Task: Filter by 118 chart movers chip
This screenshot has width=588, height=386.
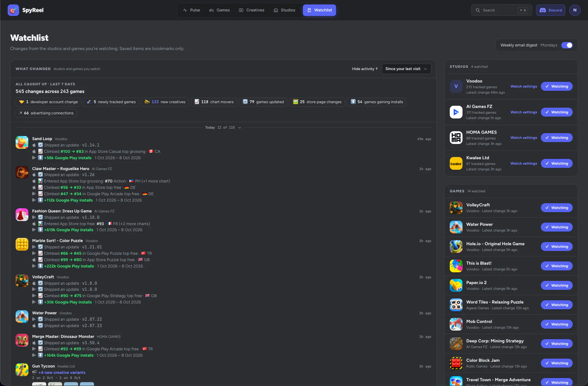Action: 214,102
